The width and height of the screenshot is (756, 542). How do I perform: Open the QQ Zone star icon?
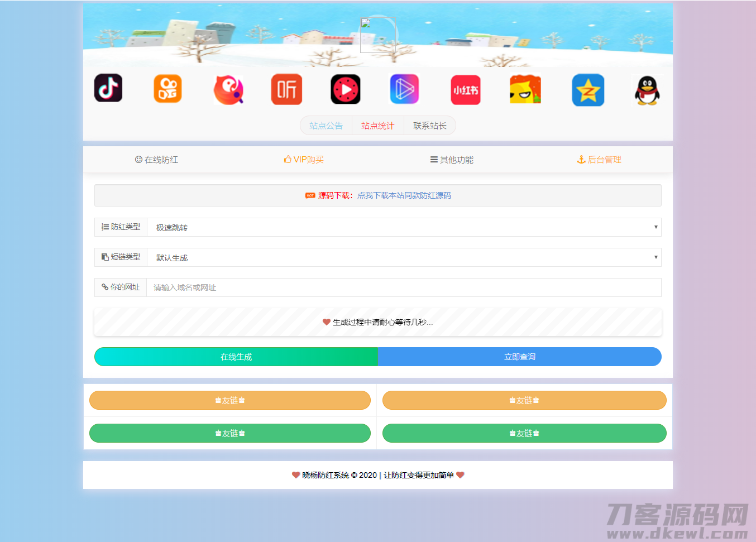click(x=588, y=89)
